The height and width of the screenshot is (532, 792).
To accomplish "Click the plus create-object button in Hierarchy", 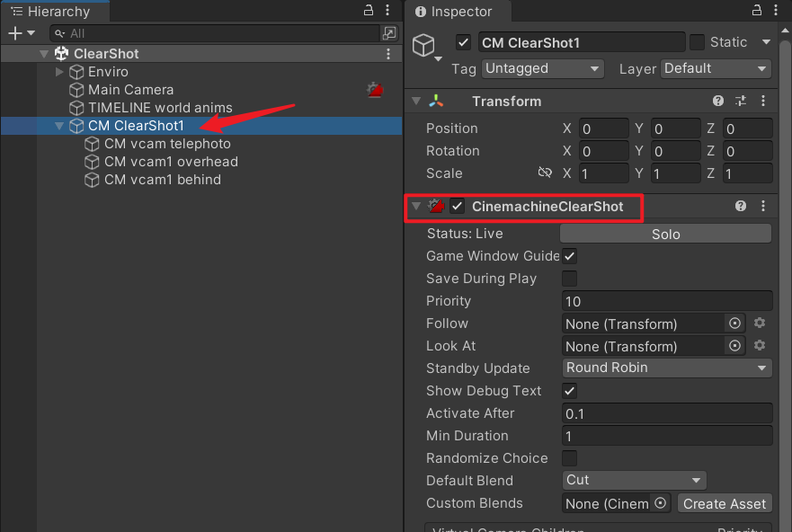I will point(15,33).
